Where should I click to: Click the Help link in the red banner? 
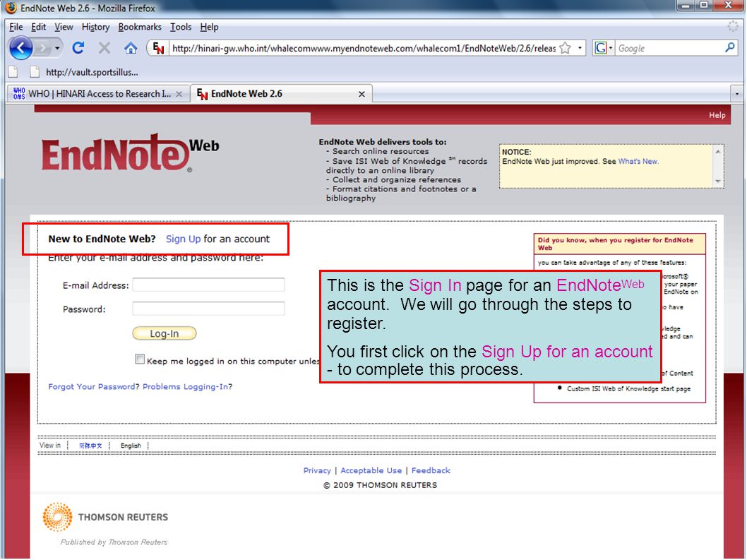(717, 115)
